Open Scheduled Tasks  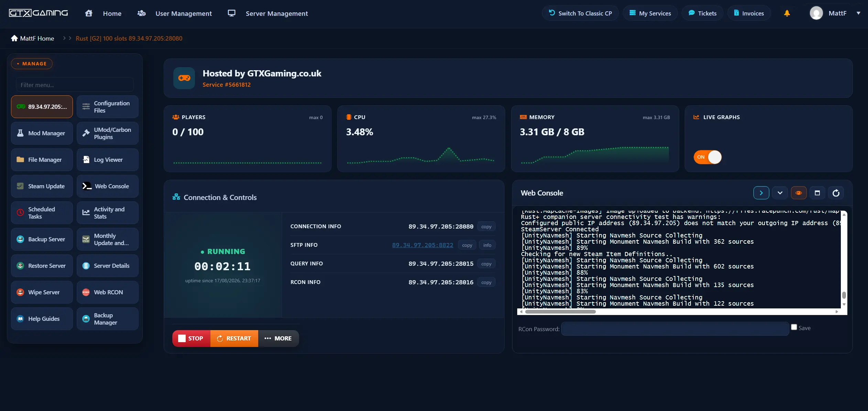tap(42, 213)
